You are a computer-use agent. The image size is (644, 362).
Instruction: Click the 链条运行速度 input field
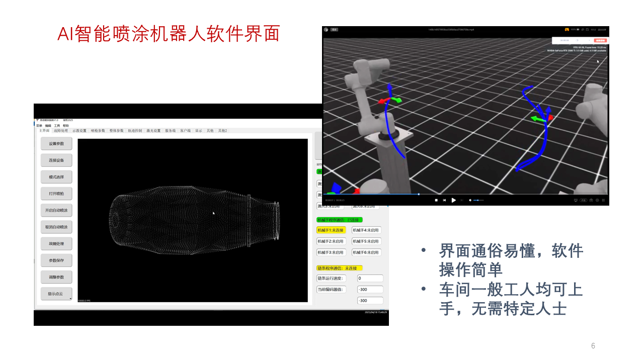click(x=370, y=279)
